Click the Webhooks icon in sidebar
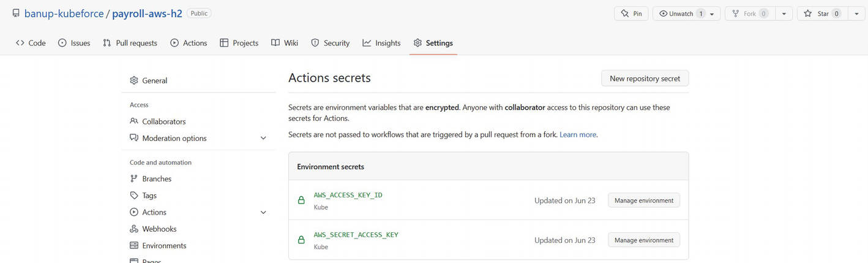 [x=134, y=229]
